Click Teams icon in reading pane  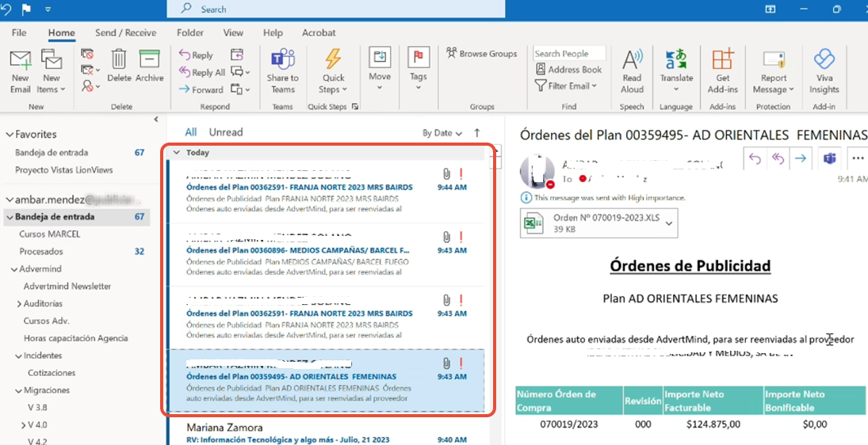(829, 159)
